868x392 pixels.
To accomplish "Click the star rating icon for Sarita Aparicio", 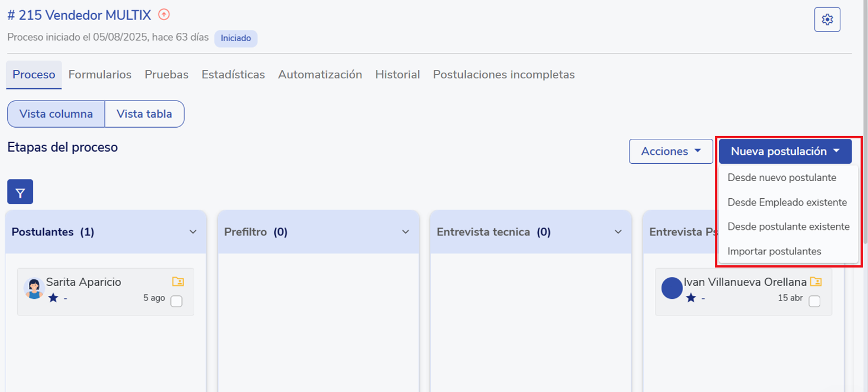I will pos(53,298).
